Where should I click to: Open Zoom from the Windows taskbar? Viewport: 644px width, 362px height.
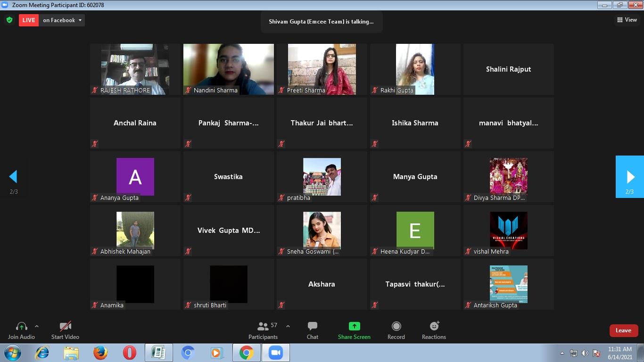[x=275, y=353]
